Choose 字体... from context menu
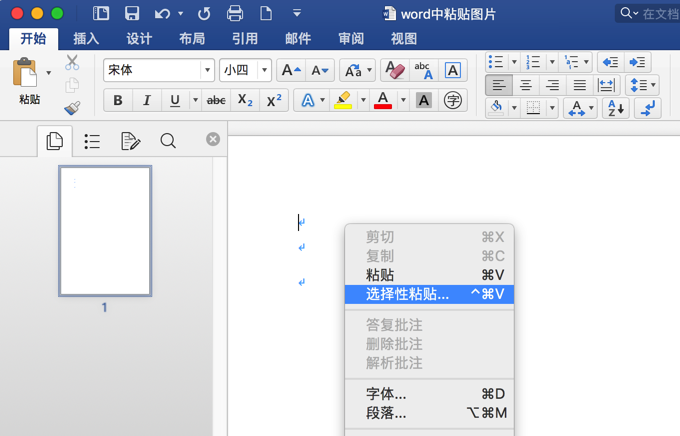 coord(429,394)
